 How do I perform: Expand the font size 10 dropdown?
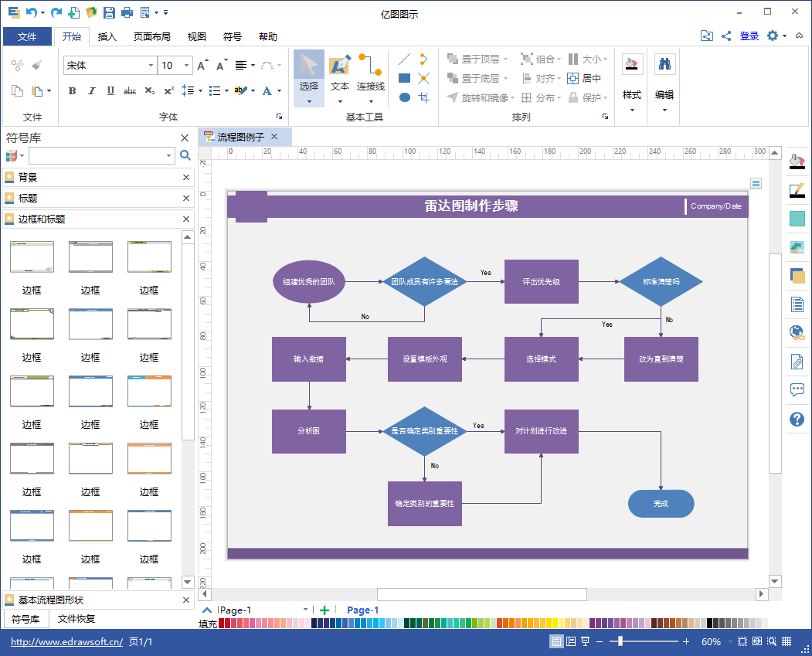(x=186, y=65)
